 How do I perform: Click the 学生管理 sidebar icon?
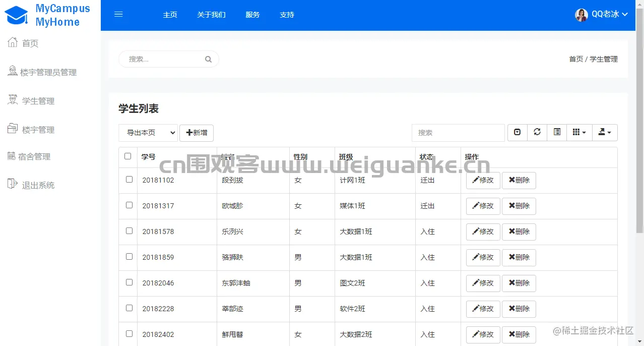pos(13,100)
